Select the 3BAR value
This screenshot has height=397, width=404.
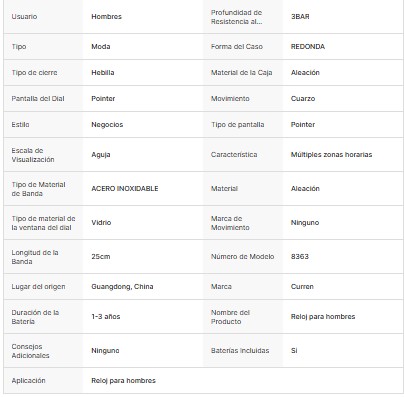[x=300, y=17]
